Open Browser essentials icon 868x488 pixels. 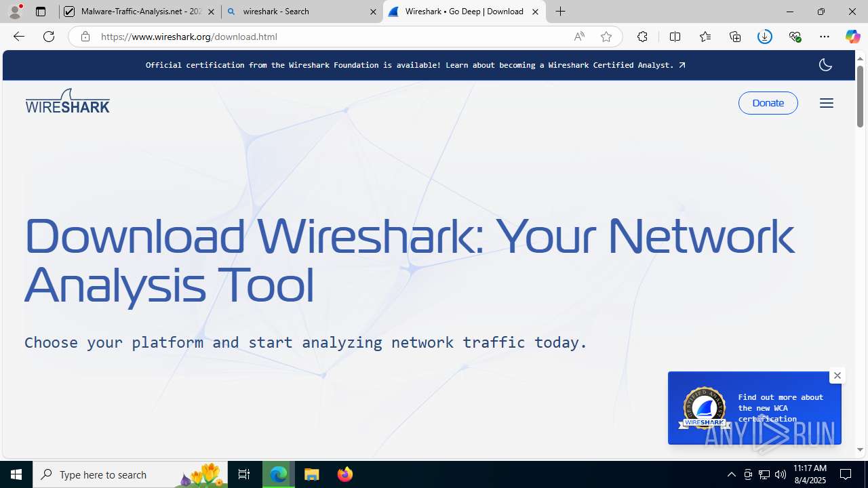(795, 37)
